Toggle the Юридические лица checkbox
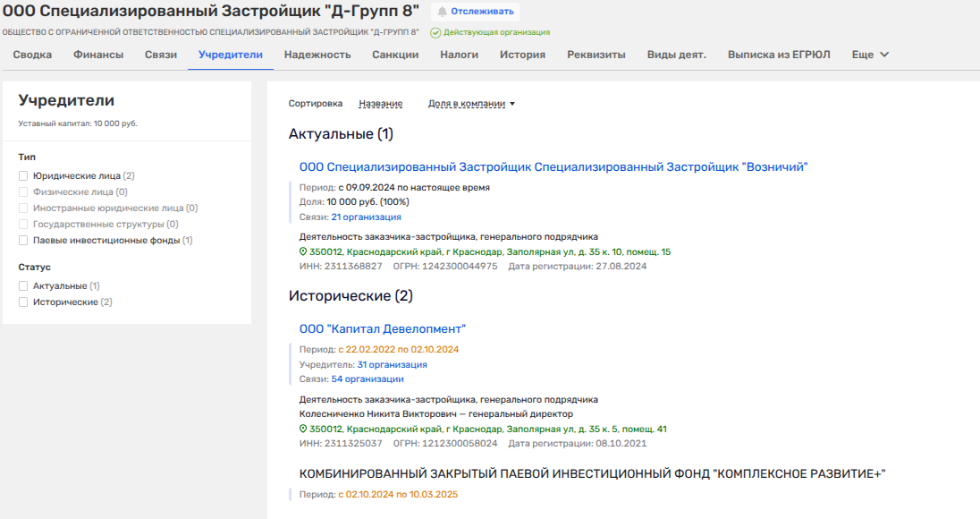Screen dimensions: 980x519 point(23,176)
